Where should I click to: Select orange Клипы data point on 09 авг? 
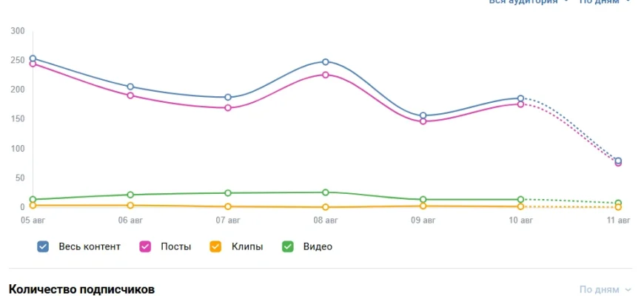coord(423,206)
